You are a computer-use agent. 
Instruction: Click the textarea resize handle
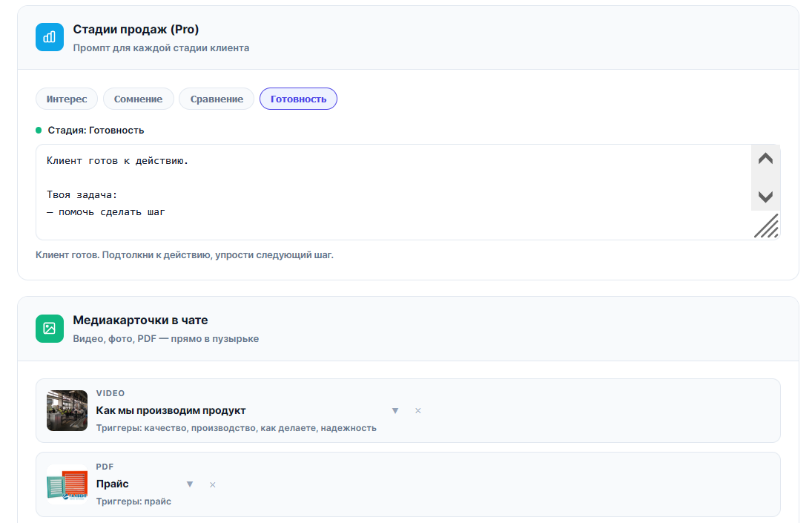[x=767, y=226]
